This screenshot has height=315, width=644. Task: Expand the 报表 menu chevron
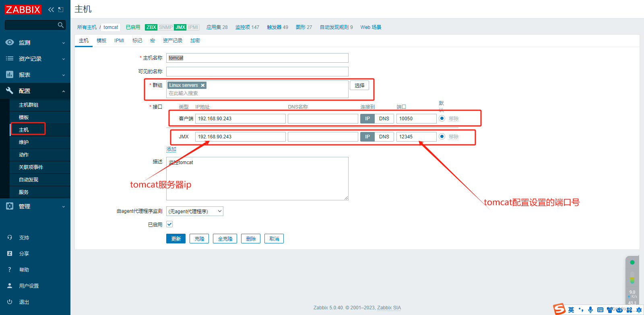pyautogui.click(x=64, y=75)
